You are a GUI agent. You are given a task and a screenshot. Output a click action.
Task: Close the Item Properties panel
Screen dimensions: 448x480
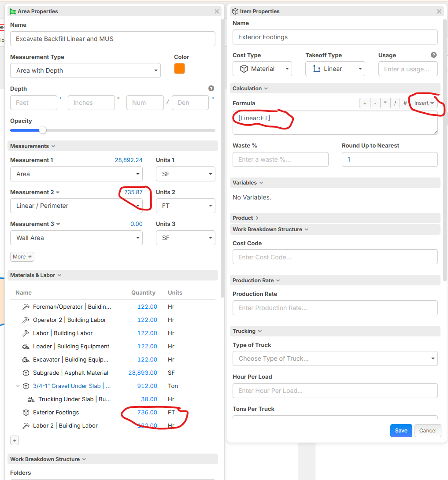point(439,11)
